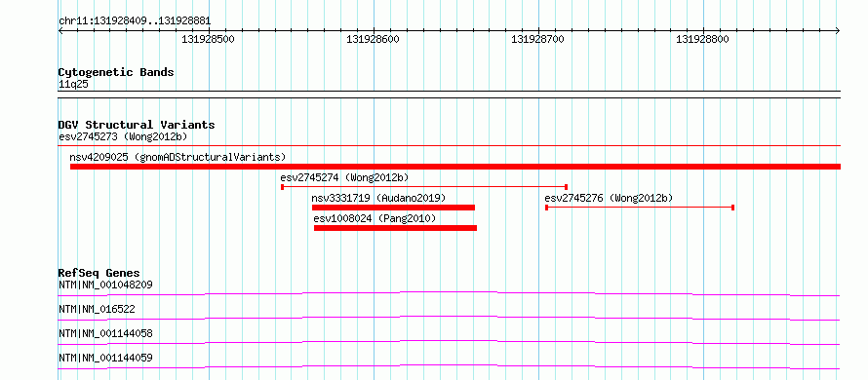The width and height of the screenshot is (868, 380).
Task: Click ruler position 131928500
Action: pos(208,39)
